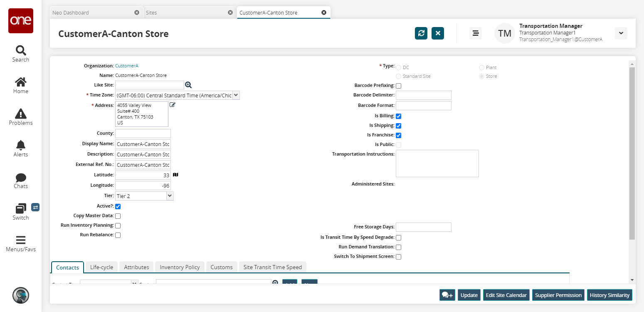Viewport: 644px width, 312px height.
Task: Click into the Free Storage Days field
Action: point(423,227)
